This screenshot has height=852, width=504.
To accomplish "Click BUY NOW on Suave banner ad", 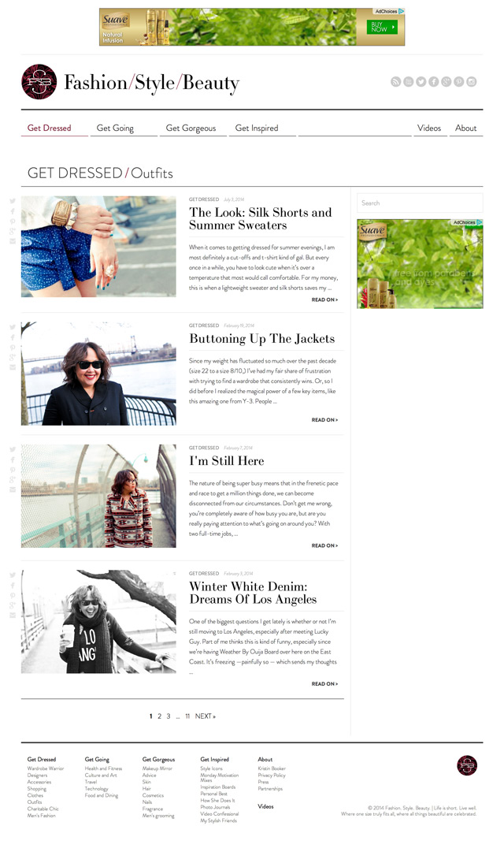I will pos(382,27).
